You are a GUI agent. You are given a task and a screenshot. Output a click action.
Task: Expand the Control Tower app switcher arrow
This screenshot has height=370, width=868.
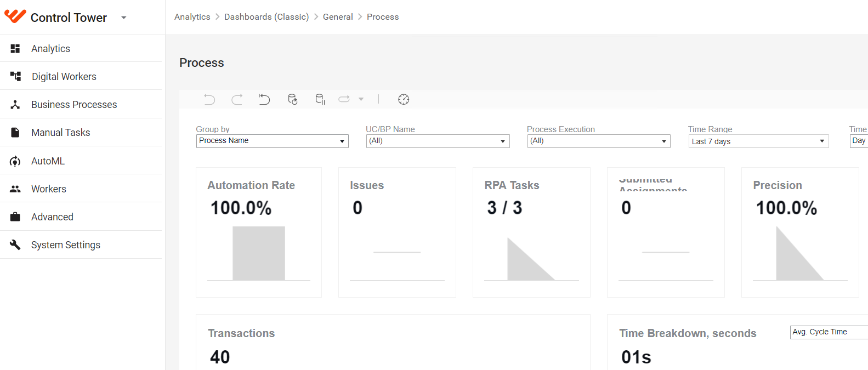point(124,18)
